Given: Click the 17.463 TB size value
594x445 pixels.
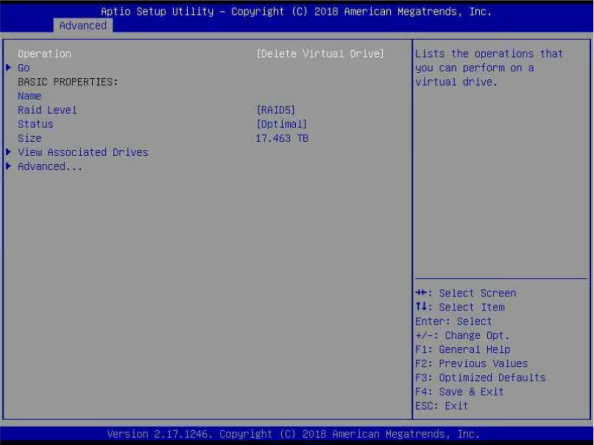Looking at the screenshot, I should pyautogui.click(x=282, y=138).
